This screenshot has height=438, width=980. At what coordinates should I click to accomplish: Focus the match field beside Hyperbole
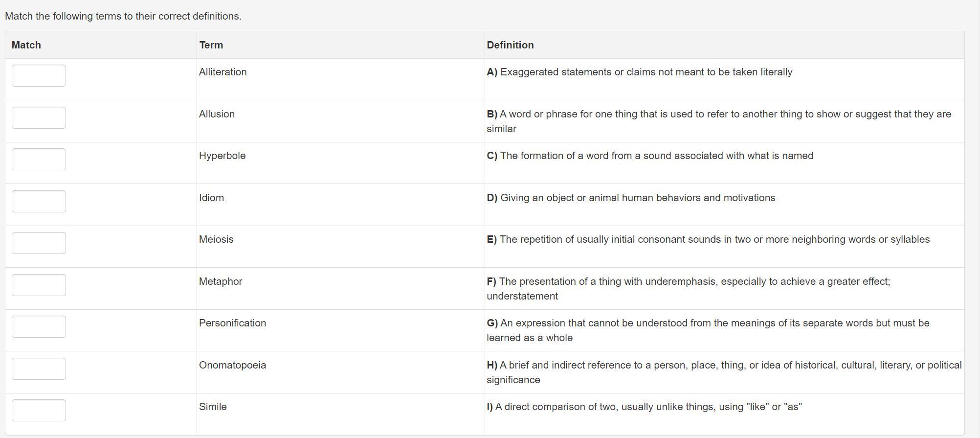coord(39,160)
